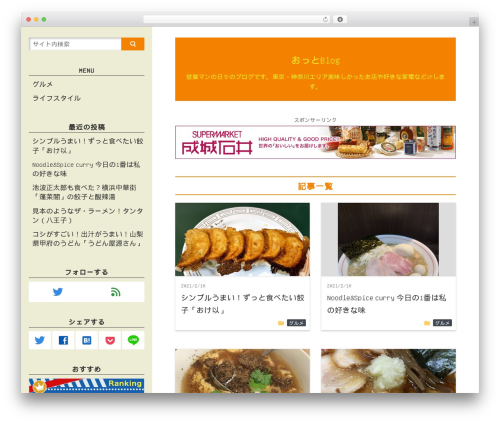This screenshot has width=500, height=423.
Task: Click the 記事一覧 heading
Action: click(315, 186)
